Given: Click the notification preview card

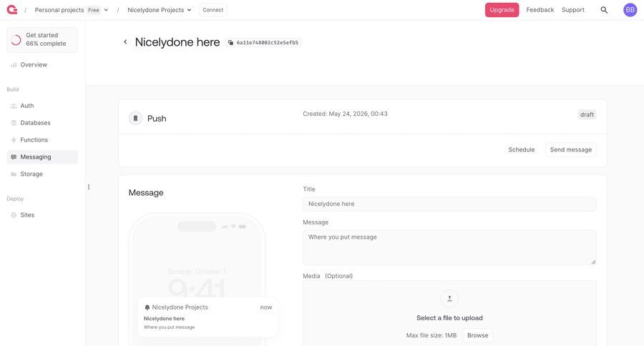Looking at the screenshot, I should coord(208,317).
